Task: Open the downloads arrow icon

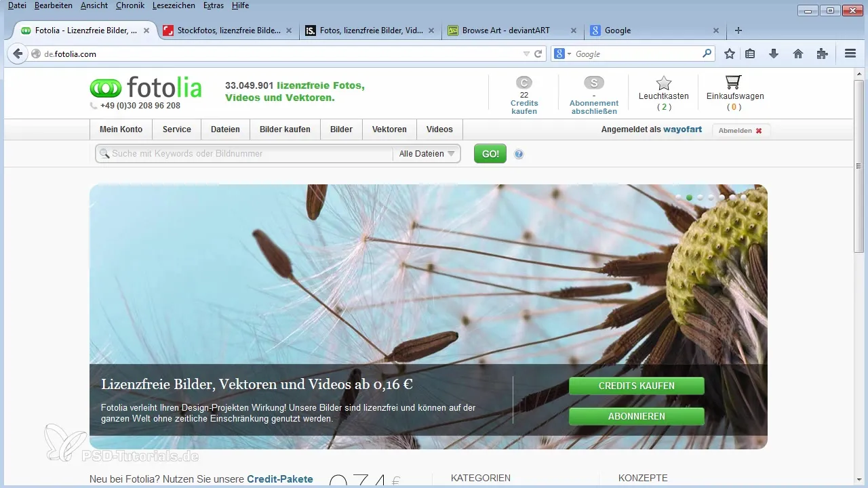Action: coord(774,54)
